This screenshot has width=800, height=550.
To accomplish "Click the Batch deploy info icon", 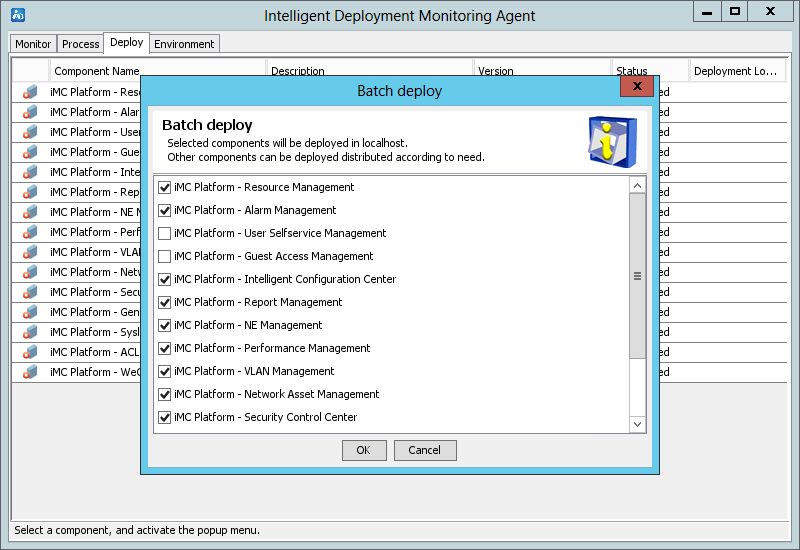I will [x=612, y=142].
